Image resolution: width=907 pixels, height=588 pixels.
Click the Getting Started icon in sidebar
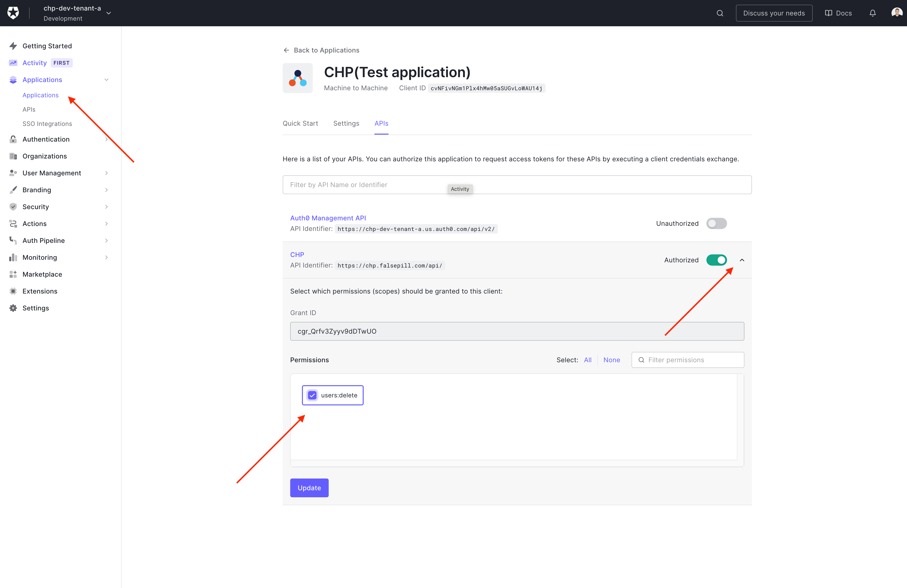click(13, 45)
